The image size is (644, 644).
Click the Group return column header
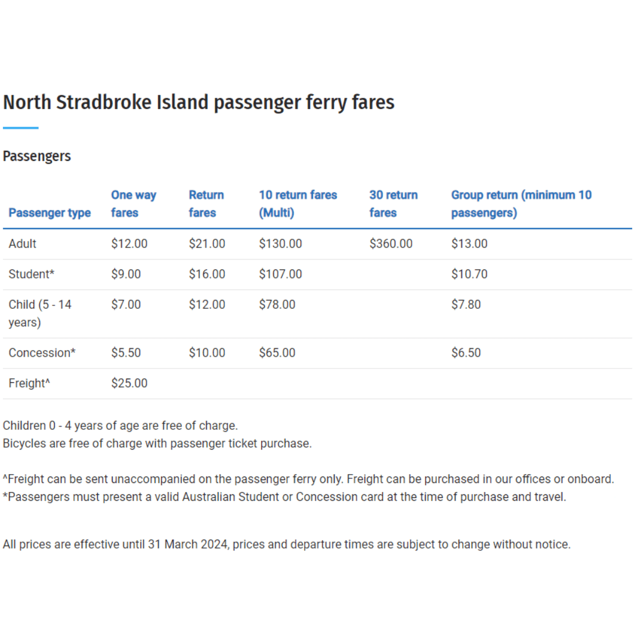click(x=521, y=204)
